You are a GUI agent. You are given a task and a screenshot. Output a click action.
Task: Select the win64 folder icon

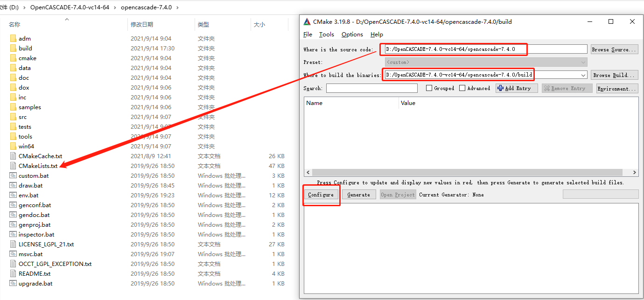[x=13, y=146]
